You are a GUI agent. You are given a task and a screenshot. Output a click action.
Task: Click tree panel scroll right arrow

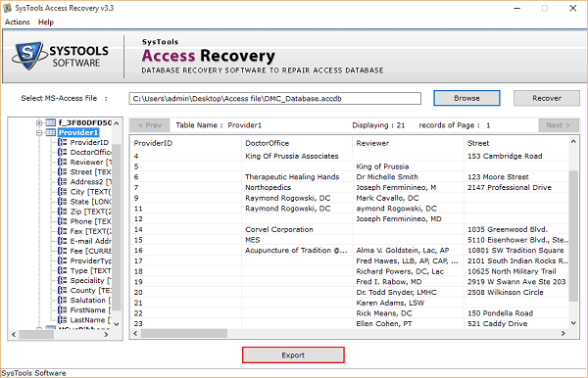click(106, 334)
